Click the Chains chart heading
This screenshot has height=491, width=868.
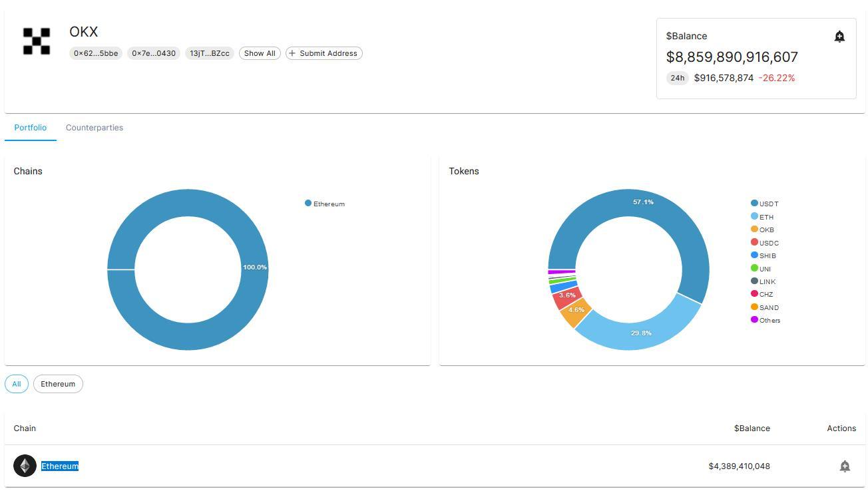(28, 171)
